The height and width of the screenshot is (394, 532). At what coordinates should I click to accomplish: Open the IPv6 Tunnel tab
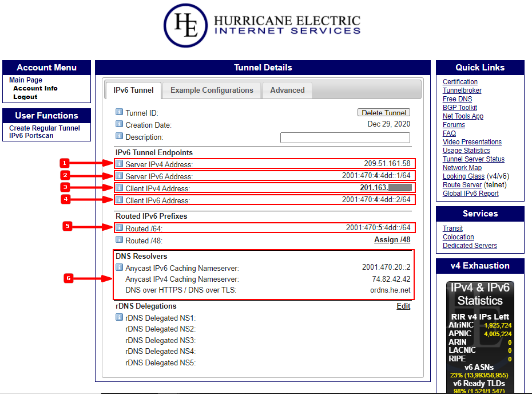tap(133, 90)
